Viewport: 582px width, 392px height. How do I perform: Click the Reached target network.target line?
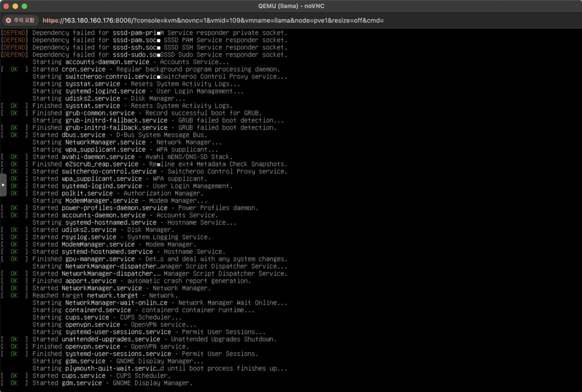[x=105, y=296]
